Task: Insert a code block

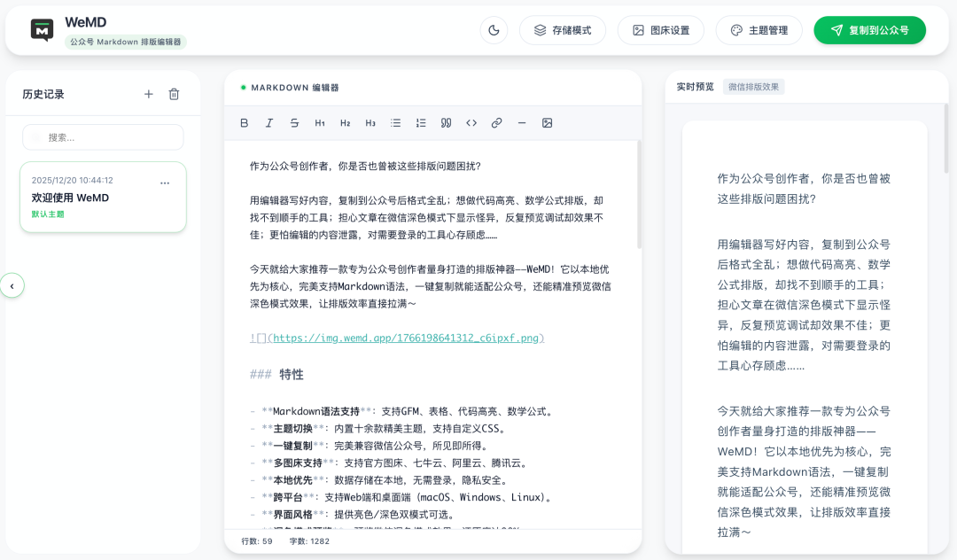Action: coord(471,123)
